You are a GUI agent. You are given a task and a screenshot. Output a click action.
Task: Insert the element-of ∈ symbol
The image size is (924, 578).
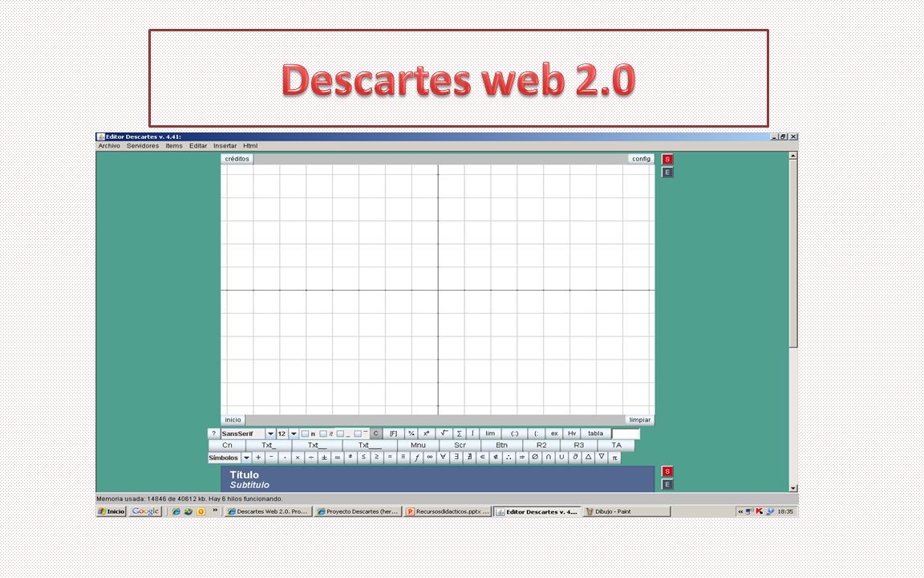pyautogui.click(x=482, y=457)
